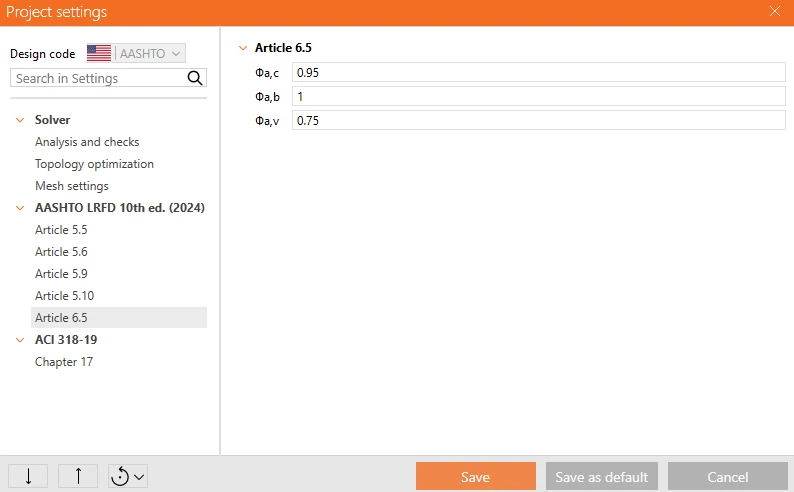Collapse the Article 6.5 section header
The image size is (794, 492).
[243, 48]
